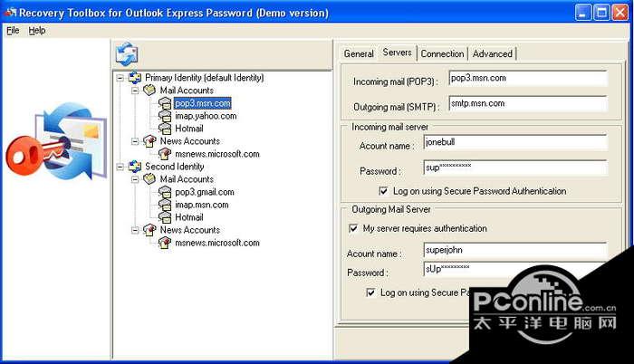Click mail icon beside imap.msn.com
This screenshot has height=364, width=634.
(165, 205)
